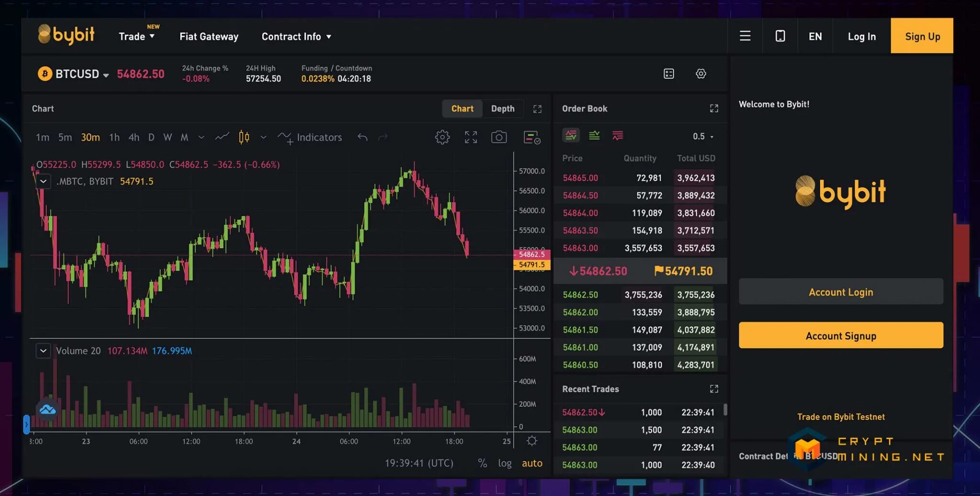
Task: Undo the last chart action
Action: click(x=362, y=138)
